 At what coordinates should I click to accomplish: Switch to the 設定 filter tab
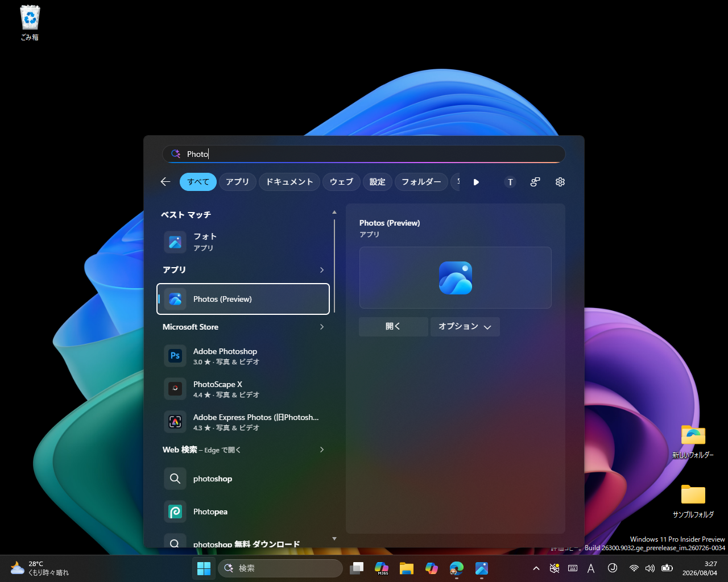[378, 182]
